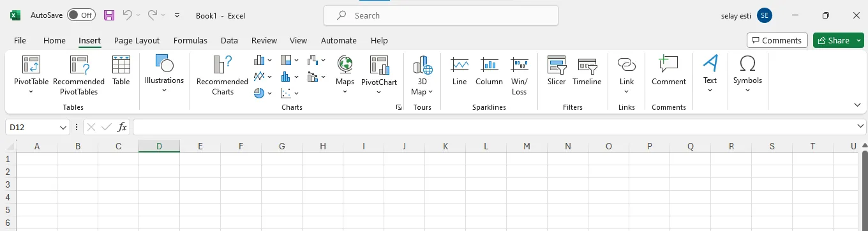Click the Share button
The height and width of the screenshot is (231, 868).
click(834, 40)
